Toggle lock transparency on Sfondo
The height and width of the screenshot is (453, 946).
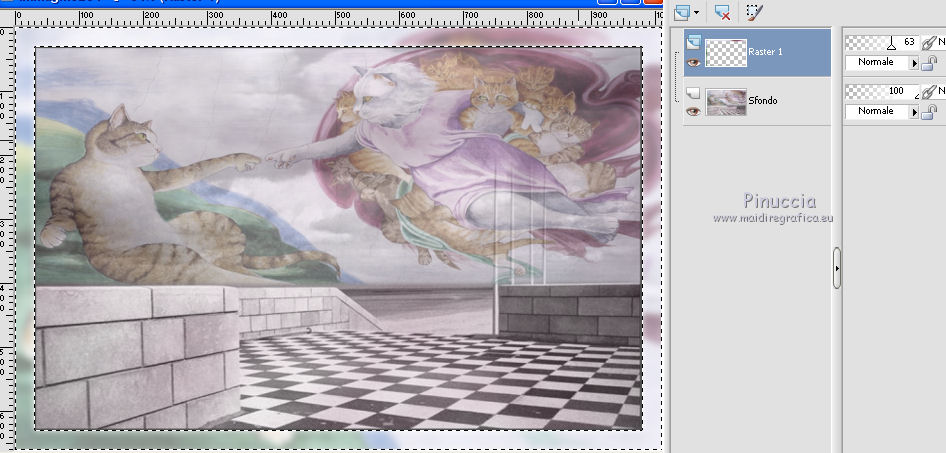coord(929,112)
